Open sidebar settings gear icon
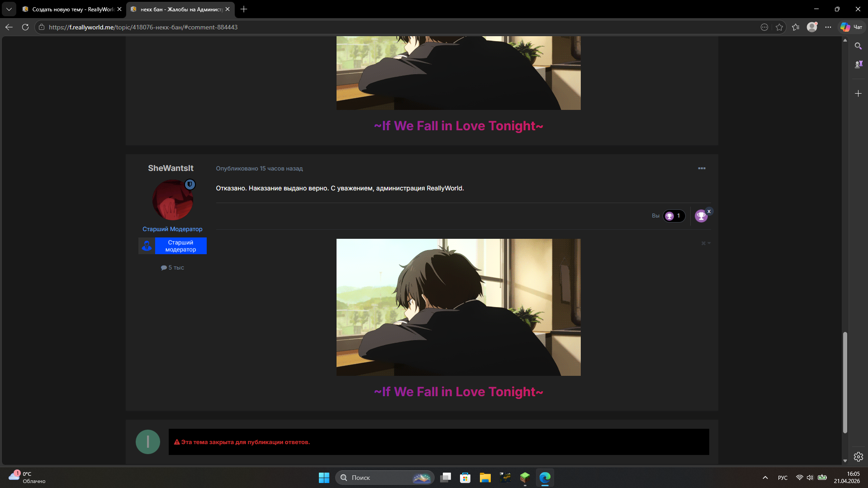Screen dimensions: 868x488 [858, 457]
